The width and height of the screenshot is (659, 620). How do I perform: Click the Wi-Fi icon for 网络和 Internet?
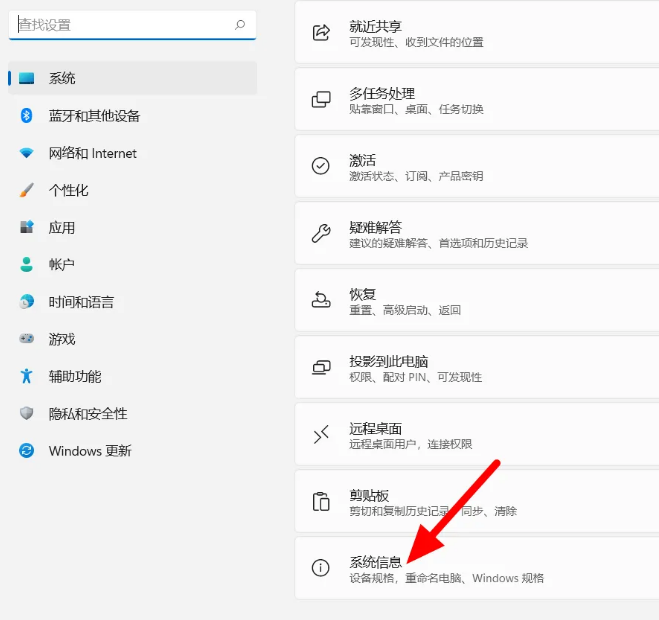[27, 153]
